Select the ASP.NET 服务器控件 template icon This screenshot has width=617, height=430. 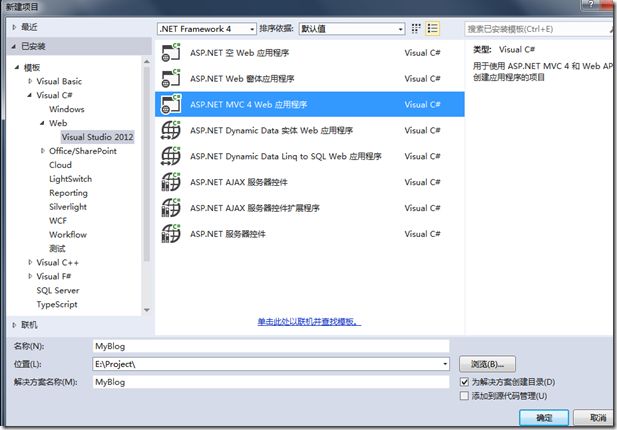coord(171,234)
